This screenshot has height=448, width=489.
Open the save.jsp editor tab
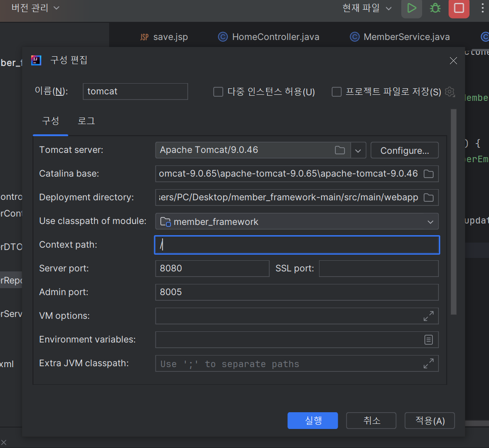(164, 37)
